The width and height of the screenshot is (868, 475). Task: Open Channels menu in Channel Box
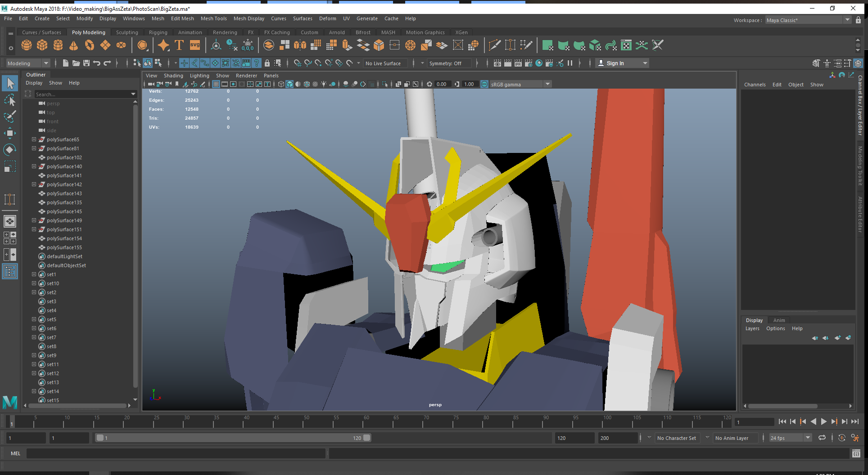755,85
